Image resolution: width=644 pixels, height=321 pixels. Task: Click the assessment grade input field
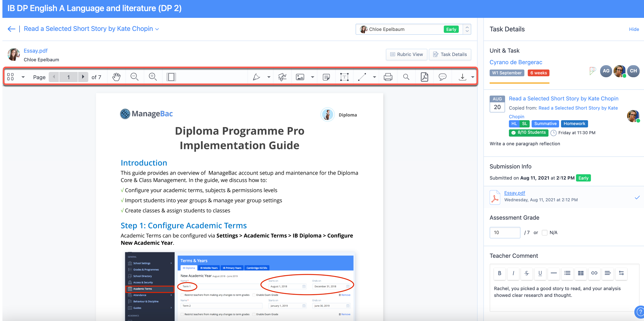coord(505,232)
